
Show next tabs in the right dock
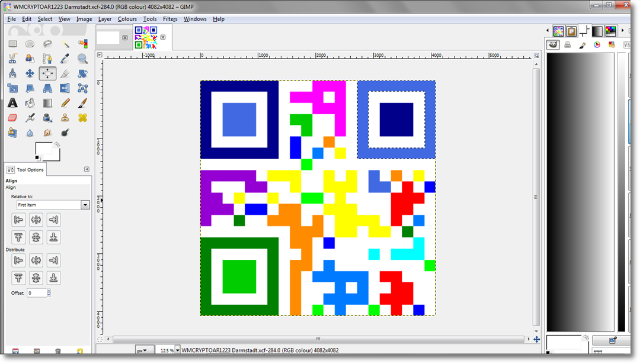pyautogui.click(x=622, y=31)
